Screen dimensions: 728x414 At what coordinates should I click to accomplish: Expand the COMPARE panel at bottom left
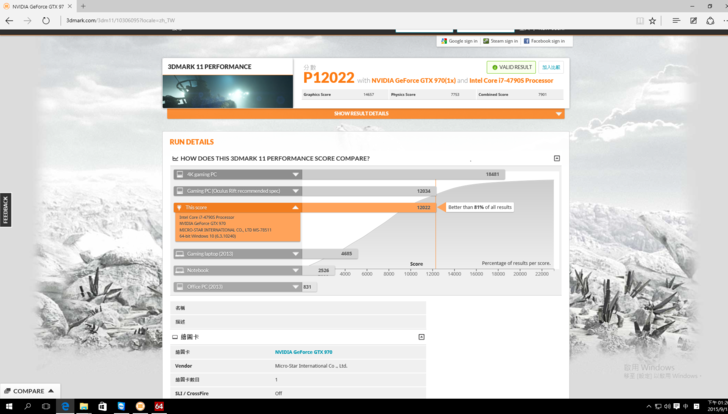click(x=29, y=391)
